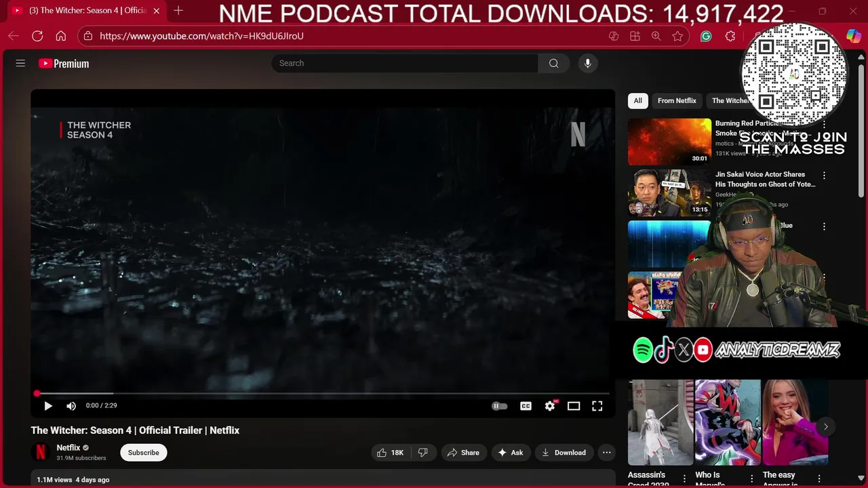Open the zoom magnifier in address bar
This screenshot has width=868, height=488.
click(656, 36)
